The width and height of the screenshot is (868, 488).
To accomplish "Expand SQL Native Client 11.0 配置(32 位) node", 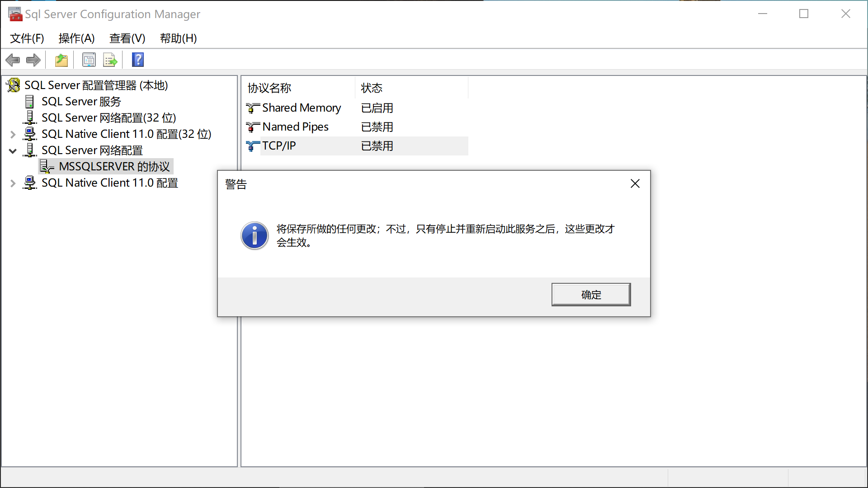I will tap(13, 134).
